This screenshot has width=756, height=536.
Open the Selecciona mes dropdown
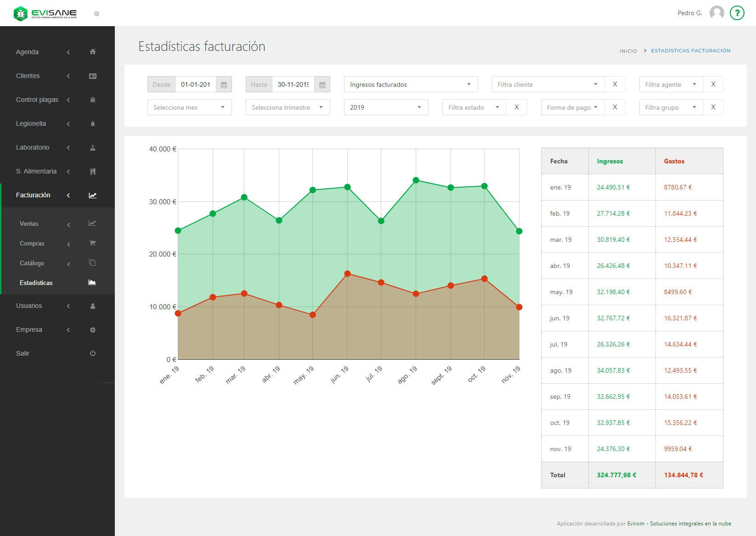click(189, 107)
